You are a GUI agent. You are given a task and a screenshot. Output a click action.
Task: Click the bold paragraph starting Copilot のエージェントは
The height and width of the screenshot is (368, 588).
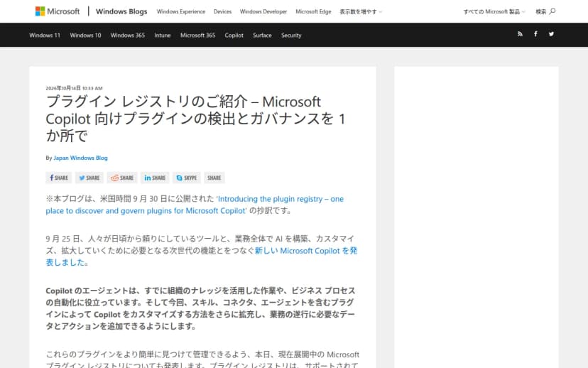point(201,308)
